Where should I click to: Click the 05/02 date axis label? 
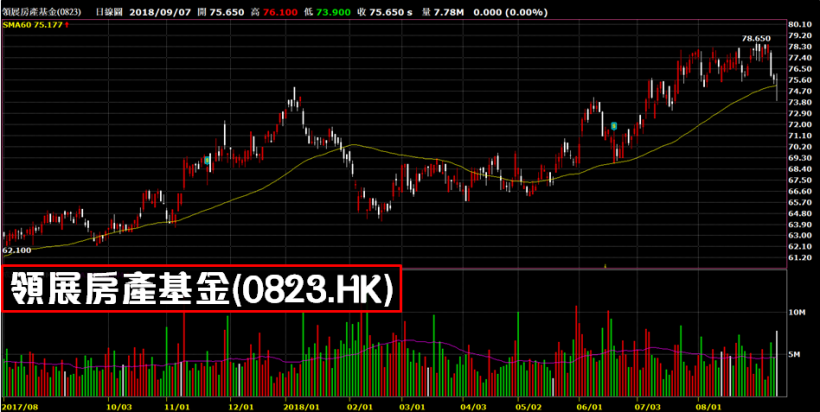coord(528,406)
